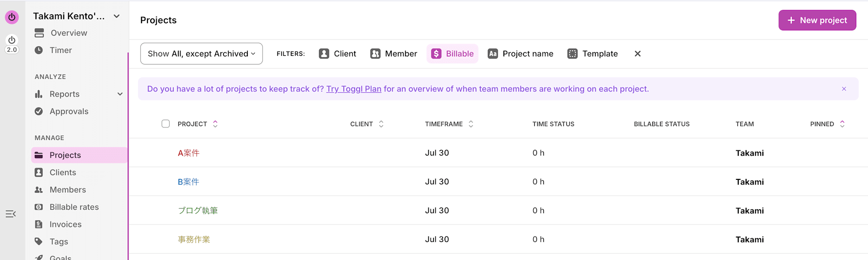Open the red A案件 project
868x260 pixels.
188,153
